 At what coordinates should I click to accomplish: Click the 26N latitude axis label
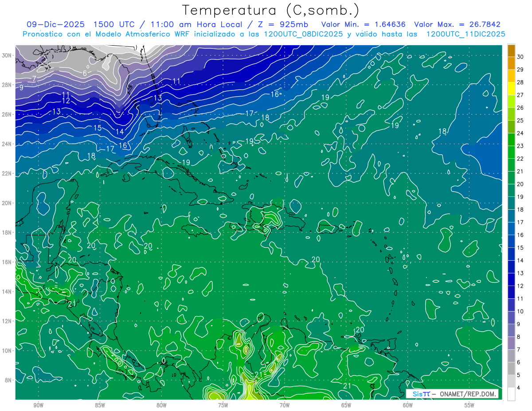[x=8, y=114]
